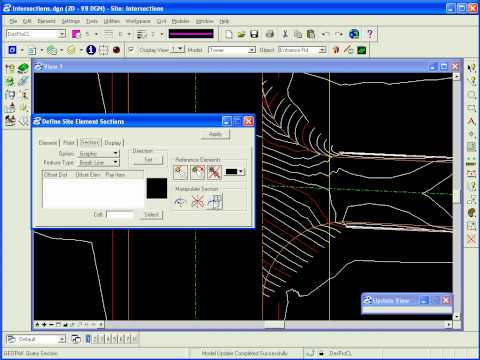480x360 pixels.
Task: Click black Reference Element color swatch
Action: 231,172
